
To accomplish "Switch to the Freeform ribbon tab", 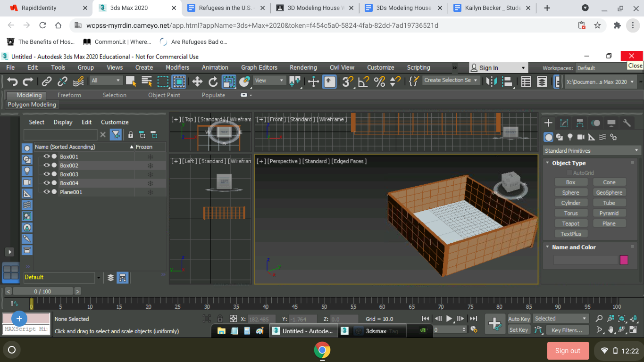I will click(69, 95).
